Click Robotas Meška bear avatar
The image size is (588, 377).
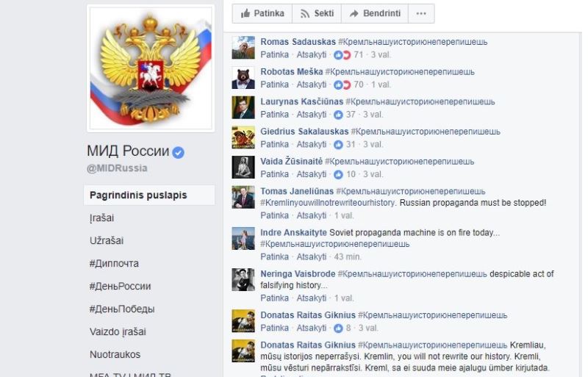243,78
